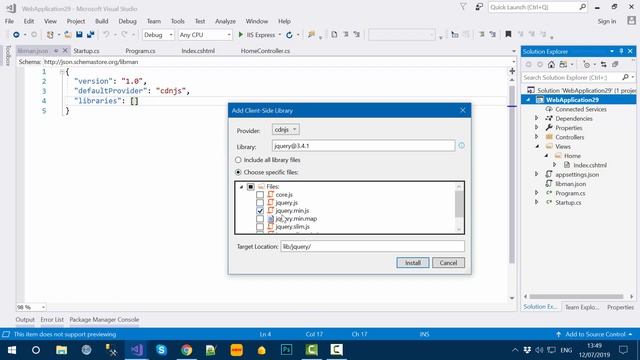Click the Open File toolbar icon
Viewport: 640px width, 360px height.
(68, 35)
